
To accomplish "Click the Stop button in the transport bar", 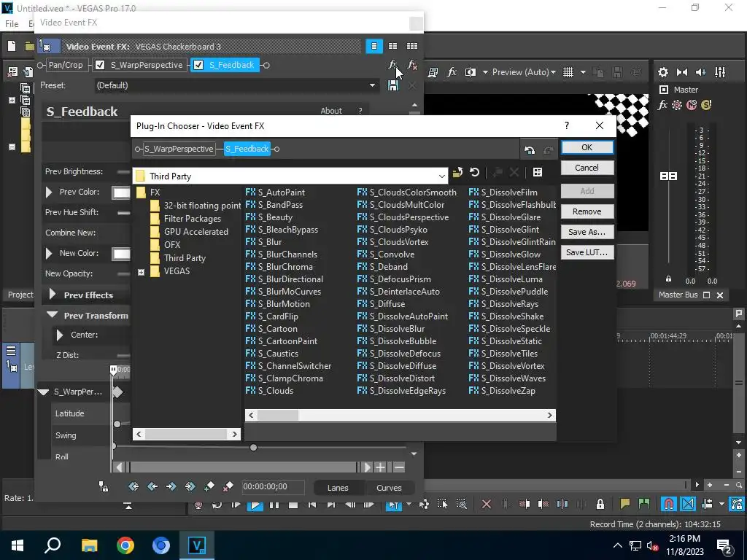I will tap(293, 505).
